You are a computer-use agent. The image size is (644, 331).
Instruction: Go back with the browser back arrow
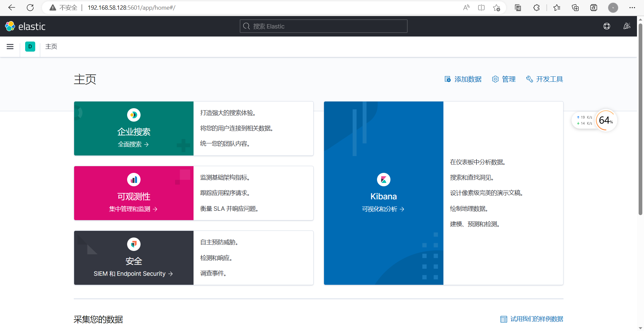(12, 7)
